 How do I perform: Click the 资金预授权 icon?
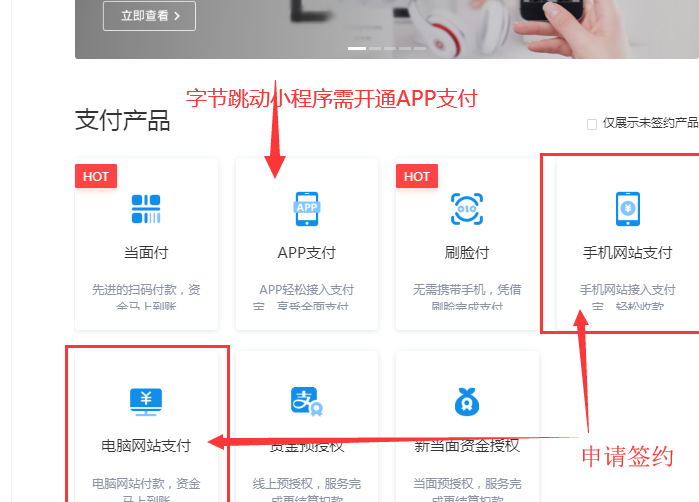306,402
